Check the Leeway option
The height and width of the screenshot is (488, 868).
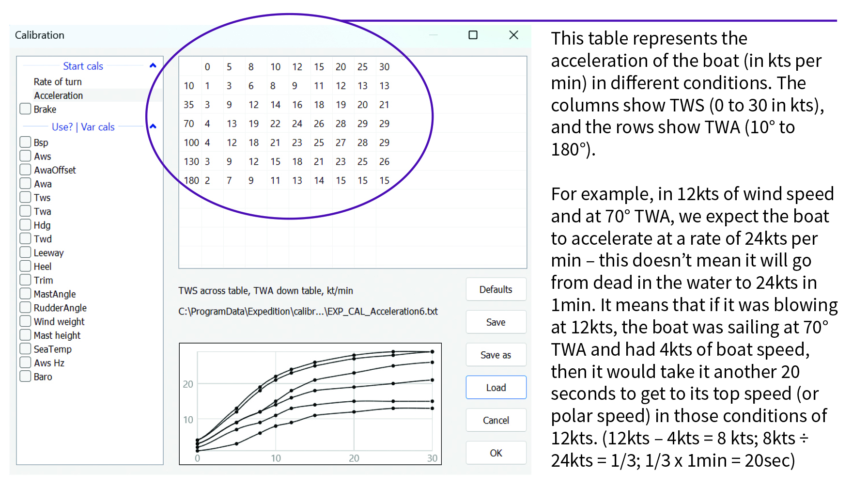(26, 252)
